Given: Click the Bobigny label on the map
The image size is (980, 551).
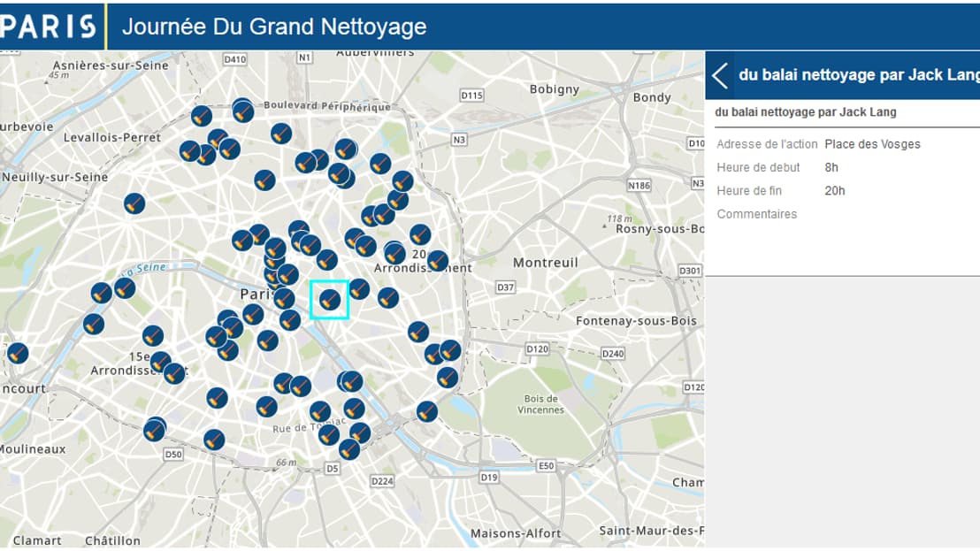Looking at the screenshot, I should tap(554, 89).
